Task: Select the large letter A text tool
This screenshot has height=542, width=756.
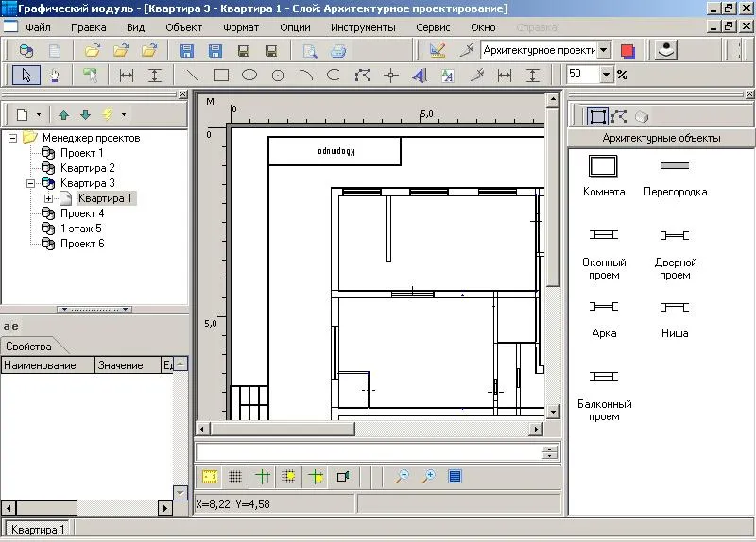Action: coord(420,76)
